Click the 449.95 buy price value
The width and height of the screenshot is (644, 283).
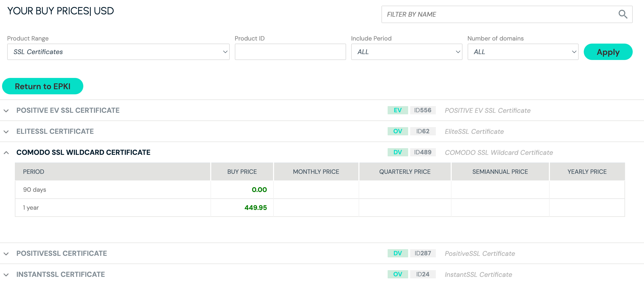256,208
